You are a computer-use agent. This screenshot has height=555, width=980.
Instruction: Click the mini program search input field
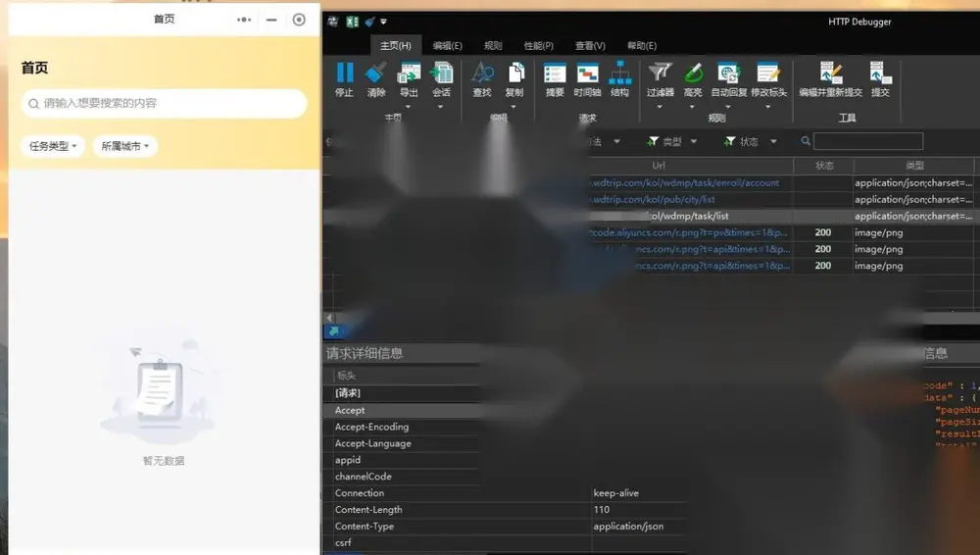point(165,103)
